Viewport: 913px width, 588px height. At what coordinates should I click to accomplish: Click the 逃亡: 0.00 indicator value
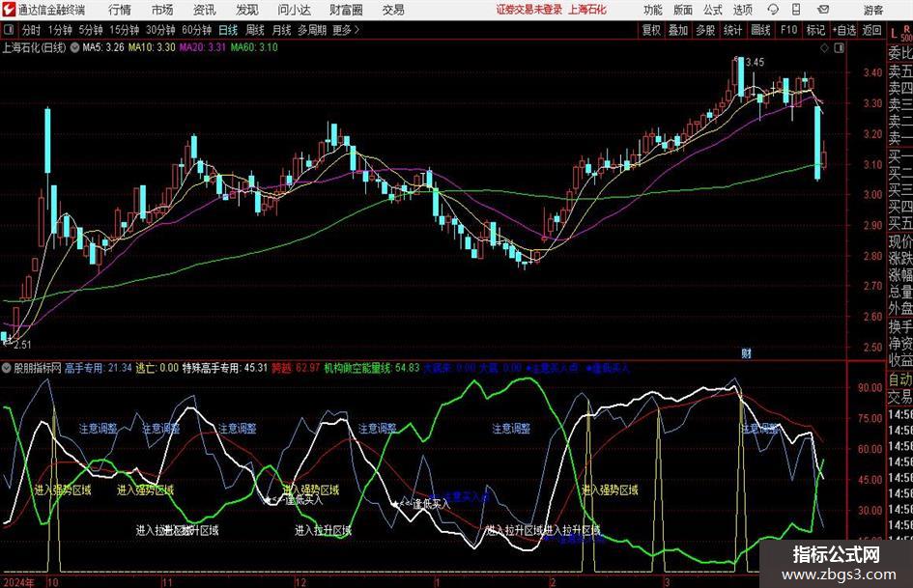coord(157,368)
